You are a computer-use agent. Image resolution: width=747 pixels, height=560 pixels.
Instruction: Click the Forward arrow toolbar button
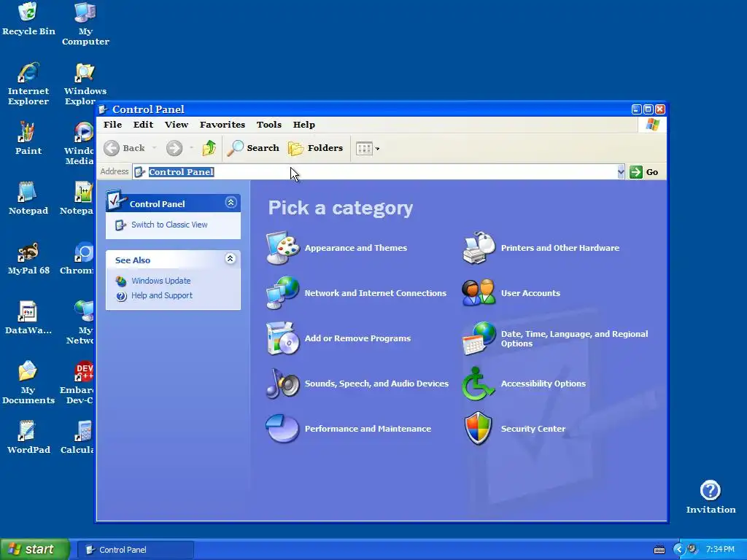pyautogui.click(x=174, y=148)
